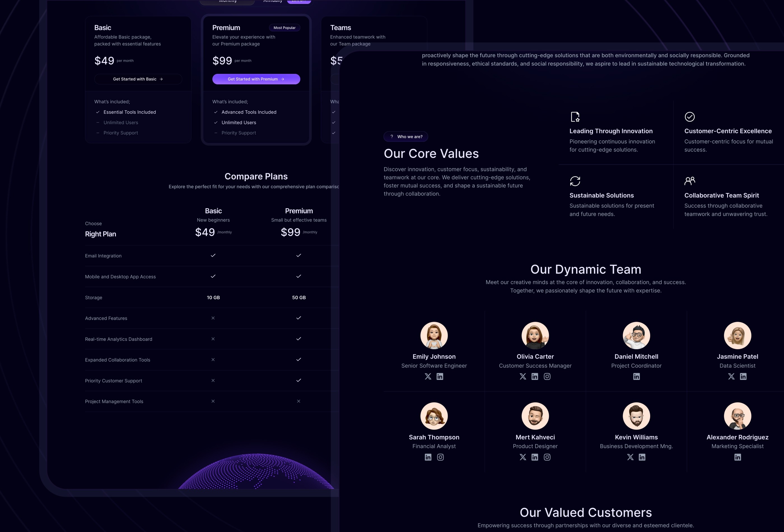Click the Teams plan card title
The image size is (784, 532).
tap(340, 28)
